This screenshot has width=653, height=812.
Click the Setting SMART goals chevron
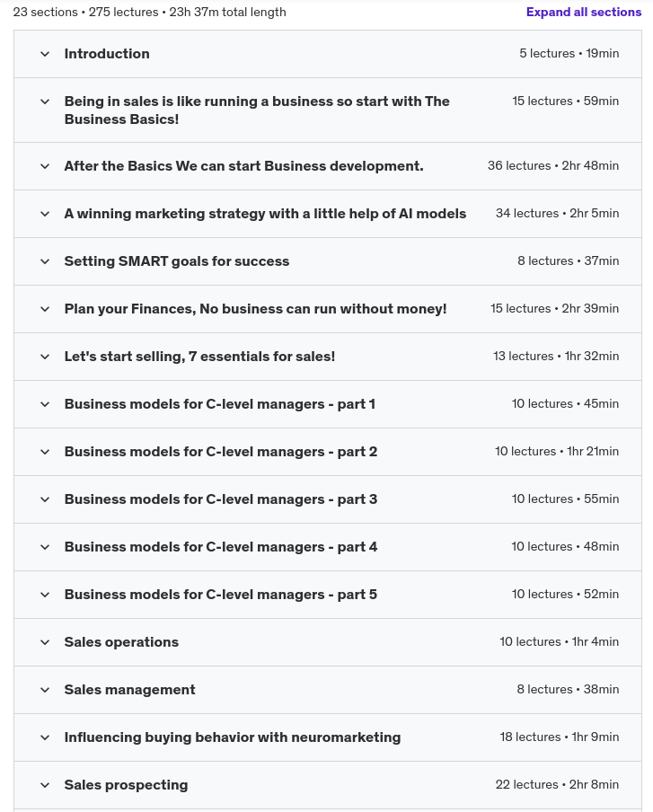point(45,261)
